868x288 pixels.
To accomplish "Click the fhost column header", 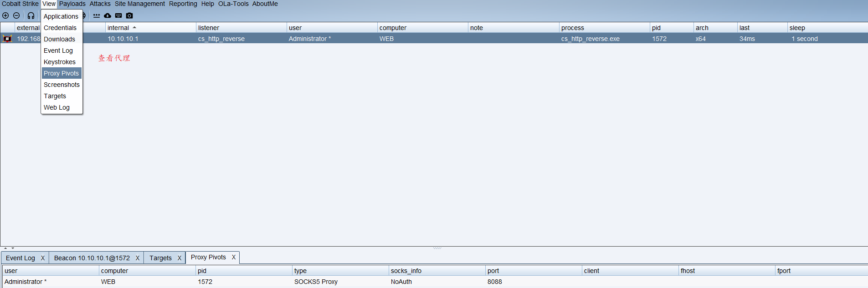I will [727, 271].
